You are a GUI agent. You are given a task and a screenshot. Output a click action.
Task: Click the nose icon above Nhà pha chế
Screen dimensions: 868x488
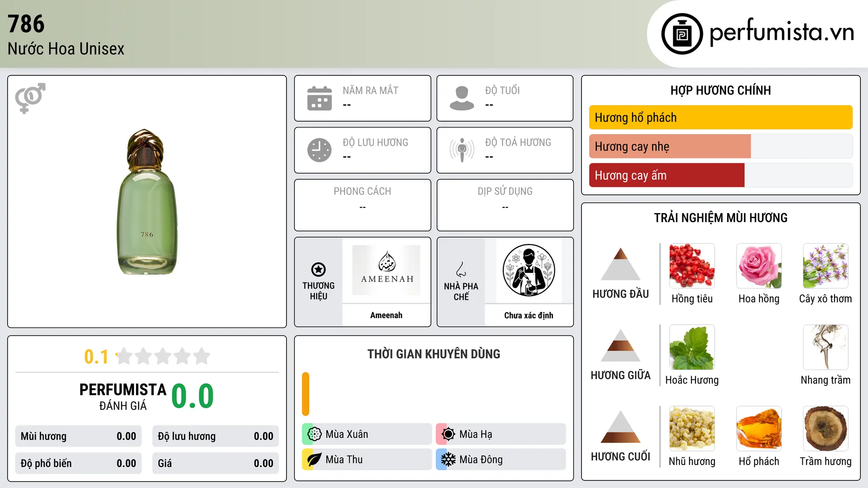(461, 269)
